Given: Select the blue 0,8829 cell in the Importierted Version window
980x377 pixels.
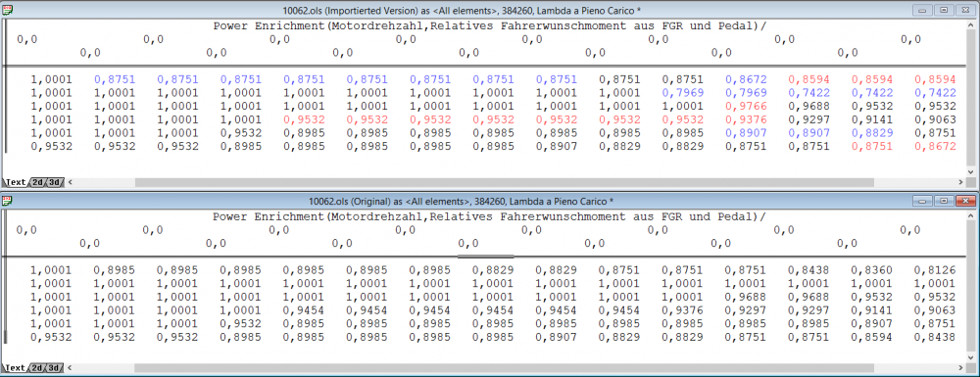Looking at the screenshot, I should [872, 133].
